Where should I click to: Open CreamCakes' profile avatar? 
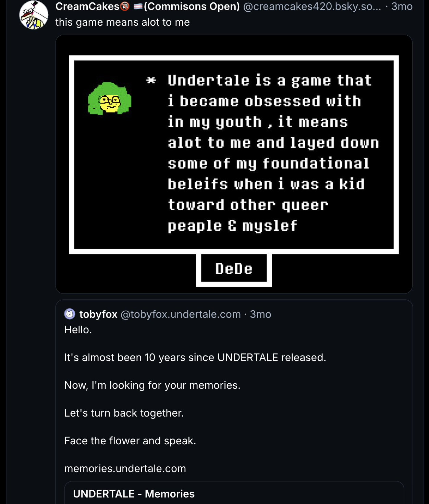click(34, 15)
